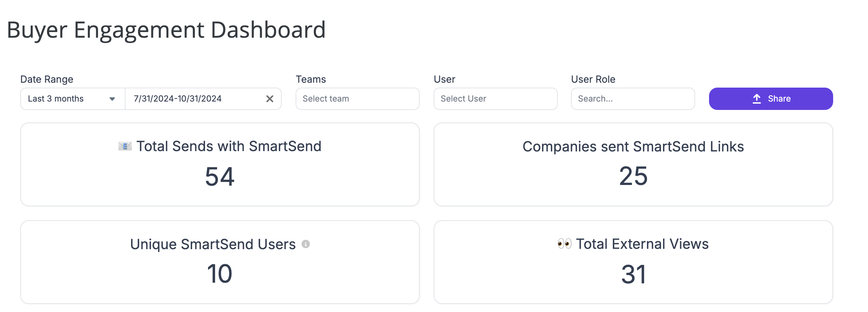Click the number 54 in Total Sends
868x312 pixels.
point(220,177)
